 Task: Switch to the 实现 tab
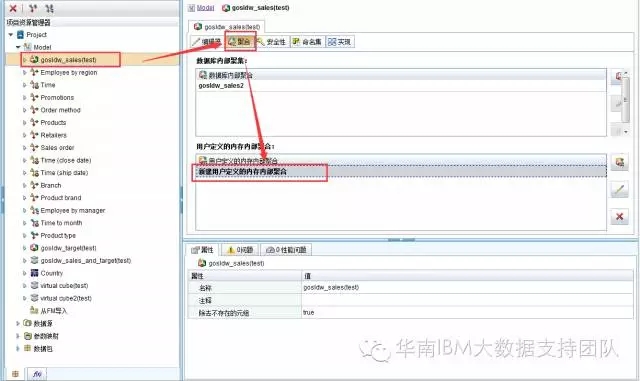point(340,42)
